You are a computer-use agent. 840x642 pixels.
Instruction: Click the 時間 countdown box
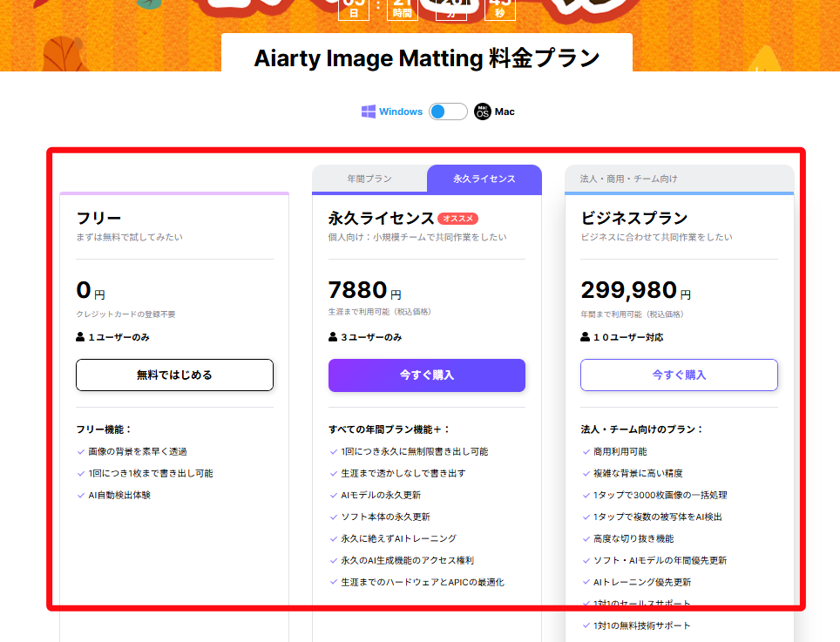[x=402, y=10]
